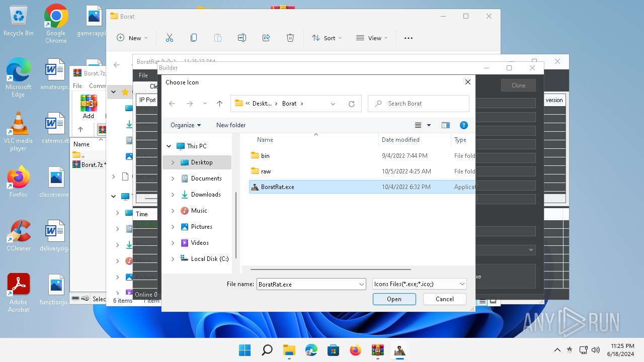Click Delete trash icon in Explorer window
Viewport: 644px width, 362px height.
290,38
